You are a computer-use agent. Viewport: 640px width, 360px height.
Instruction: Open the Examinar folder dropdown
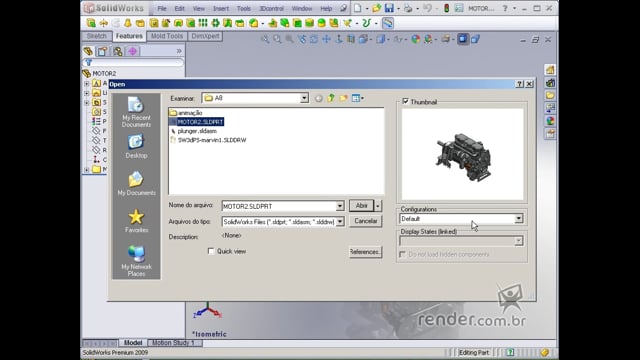[x=304, y=98]
